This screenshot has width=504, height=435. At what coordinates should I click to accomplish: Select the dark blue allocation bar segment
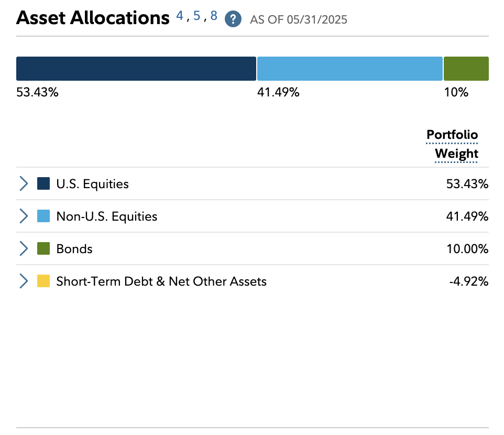pyautogui.click(x=136, y=69)
